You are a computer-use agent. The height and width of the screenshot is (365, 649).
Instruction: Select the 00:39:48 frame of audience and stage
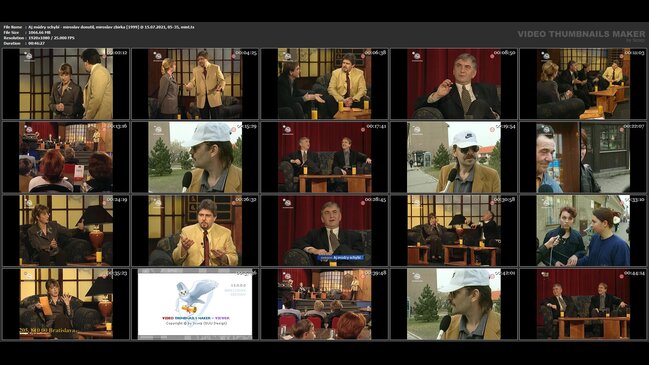324,304
